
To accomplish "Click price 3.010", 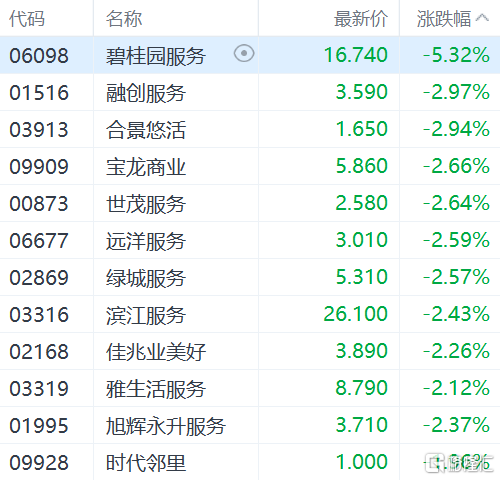I will pyautogui.click(x=362, y=240).
